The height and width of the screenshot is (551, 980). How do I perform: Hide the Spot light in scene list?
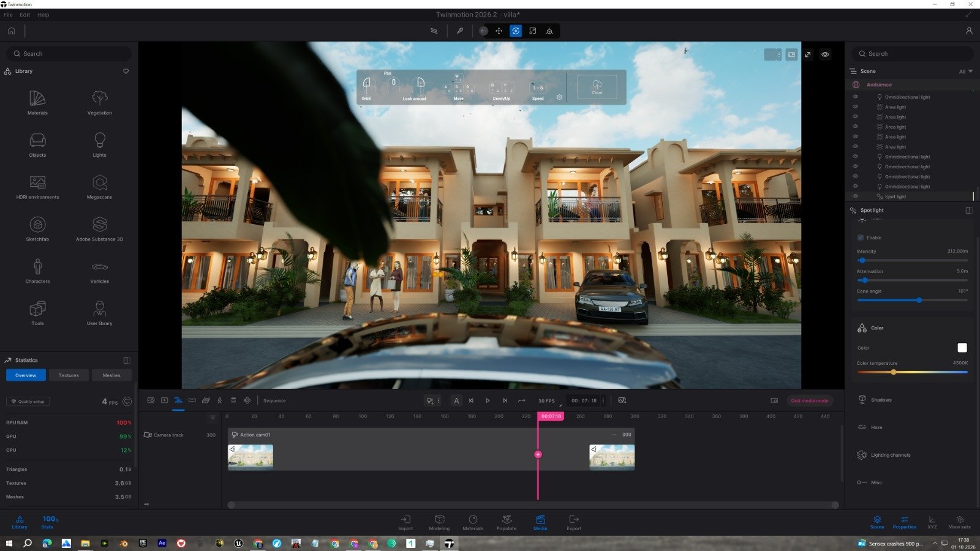point(856,197)
